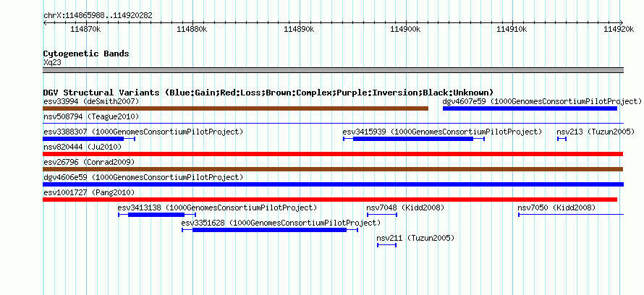This screenshot has width=644, height=295.
Task: Select the dgv4607e59 blue gain bar
Action: point(530,108)
